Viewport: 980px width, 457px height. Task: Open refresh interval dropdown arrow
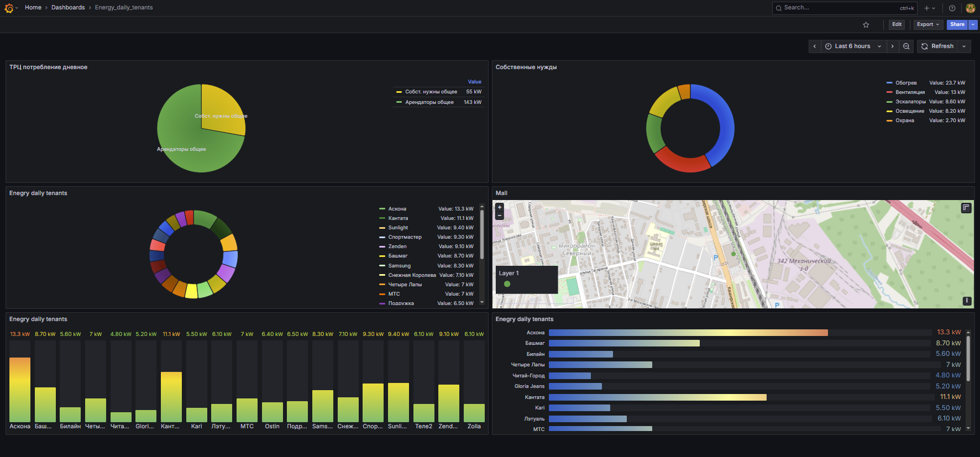tap(964, 46)
